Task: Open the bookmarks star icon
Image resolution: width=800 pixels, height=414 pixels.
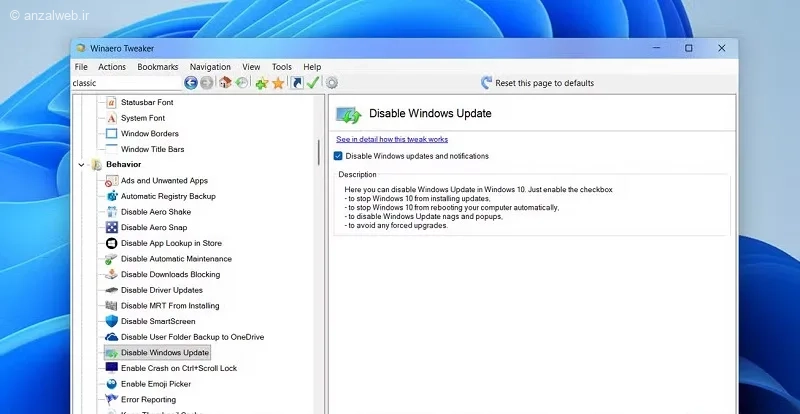Action: 278,83
